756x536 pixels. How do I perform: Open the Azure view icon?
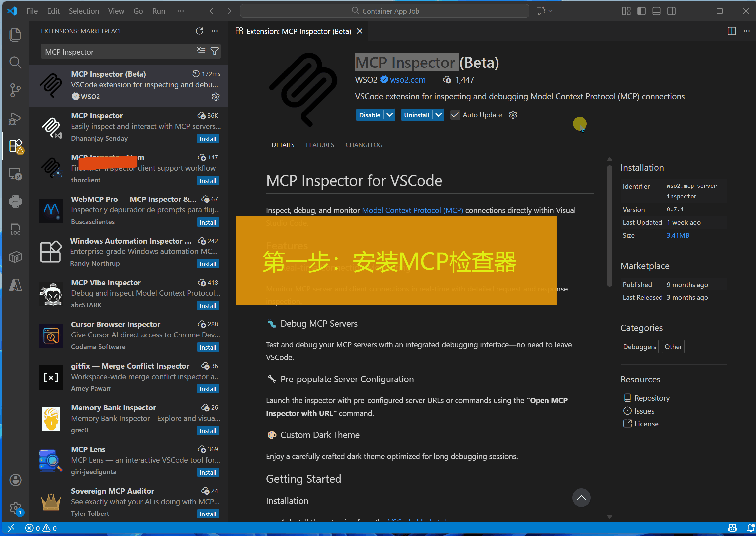(x=15, y=285)
